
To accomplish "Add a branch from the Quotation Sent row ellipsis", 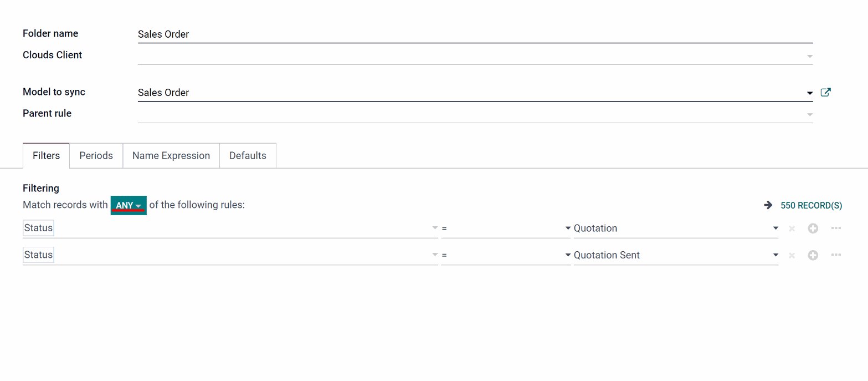I will click(836, 255).
